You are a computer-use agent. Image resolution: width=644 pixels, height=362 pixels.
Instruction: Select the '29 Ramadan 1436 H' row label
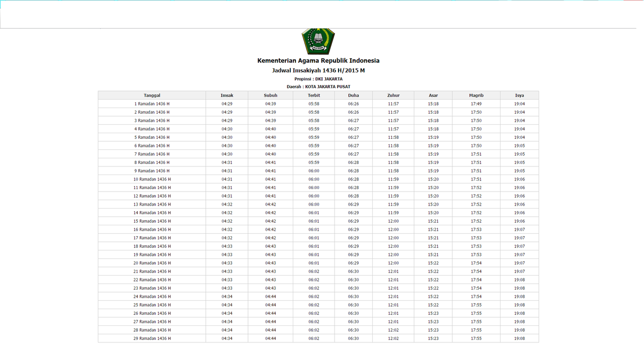[x=152, y=338]
